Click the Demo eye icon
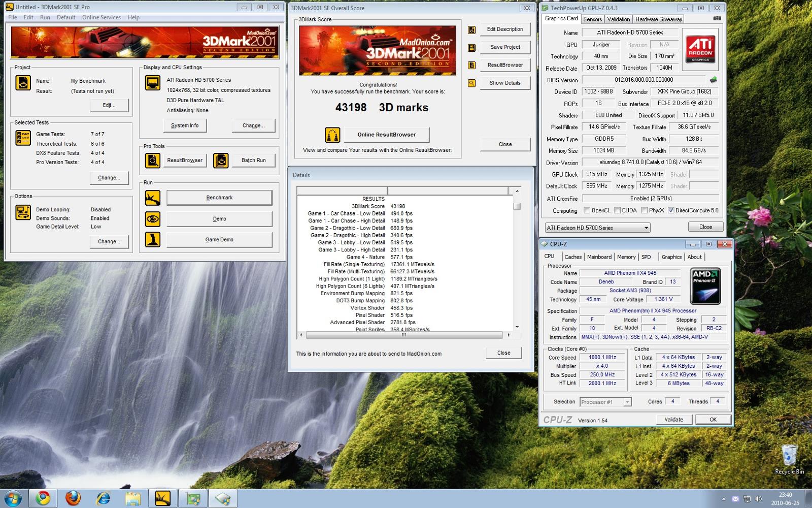The height and width of the screenshot is (508, 812). [x=153, y=219]
